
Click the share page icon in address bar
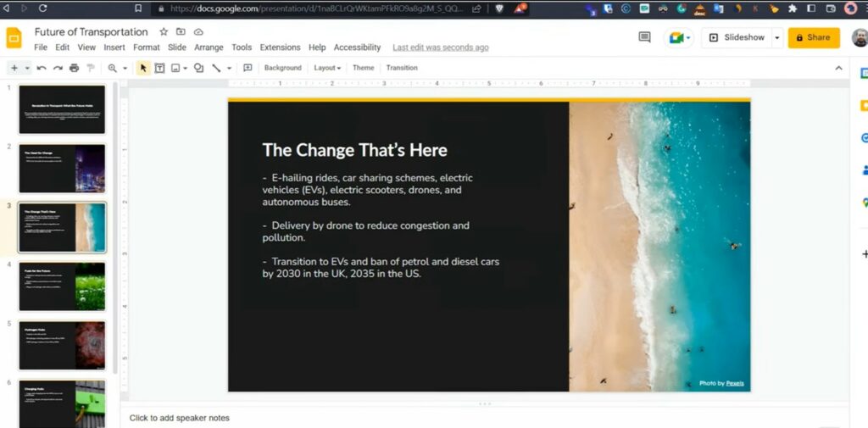pyautogui.click(x=476, y=8)
